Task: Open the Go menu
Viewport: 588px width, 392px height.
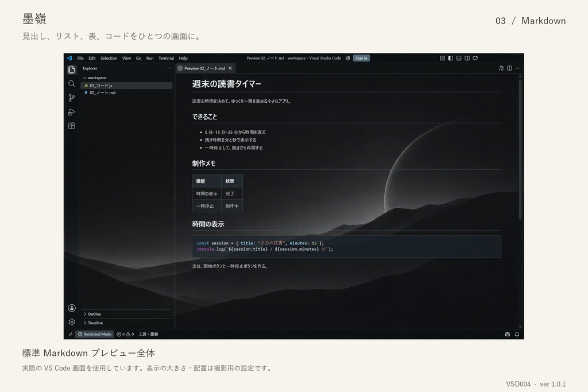Action: (x=138, y=58)
